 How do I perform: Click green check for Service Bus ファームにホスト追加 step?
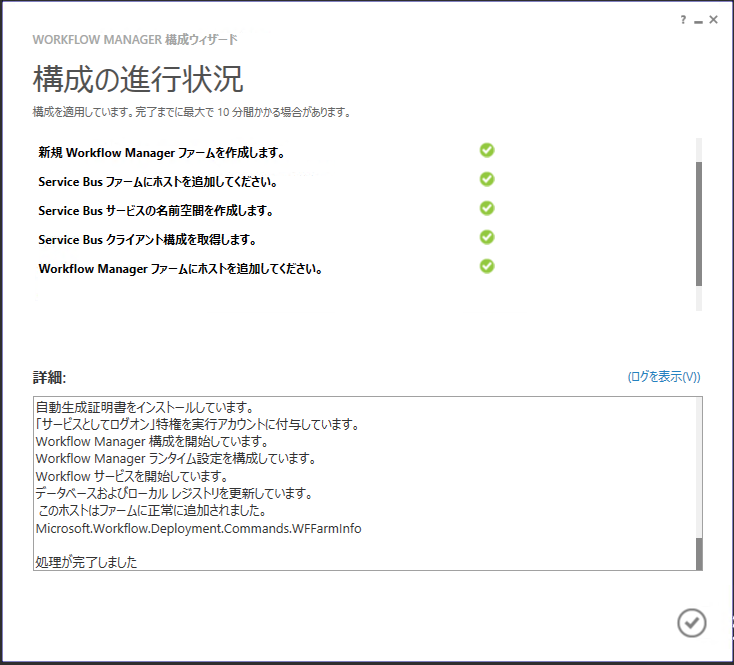coord(487,179)
